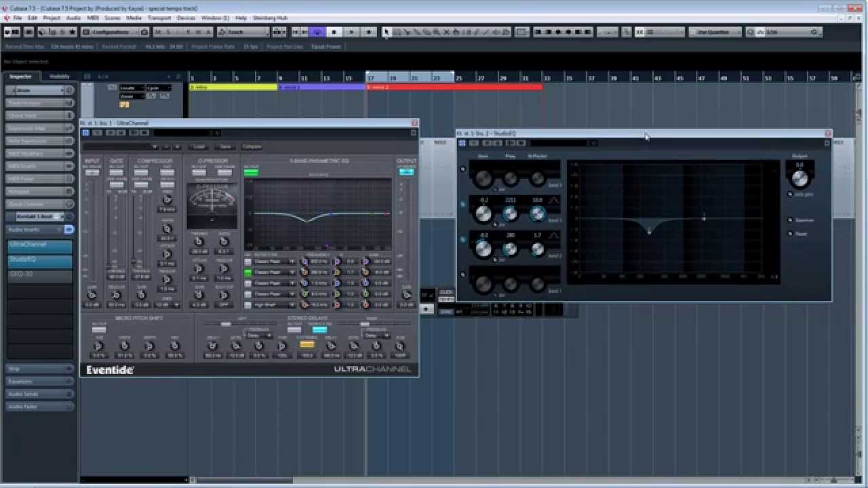Open the Edit Instrument icon beside track name
Screen dimensions: 868x488
[68, 90]
